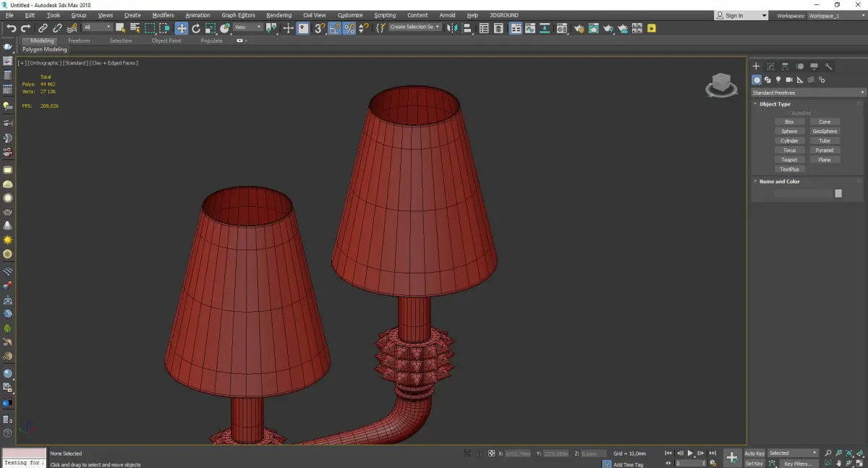Open the Utilities wrench panel tab
868x468 pixels.
tap(828, 67)
